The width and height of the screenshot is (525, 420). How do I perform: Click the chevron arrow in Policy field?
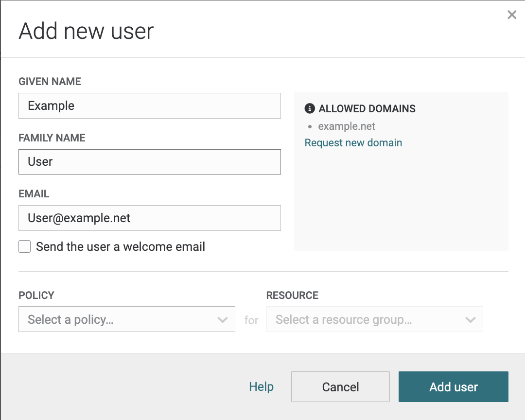[223, 319]
